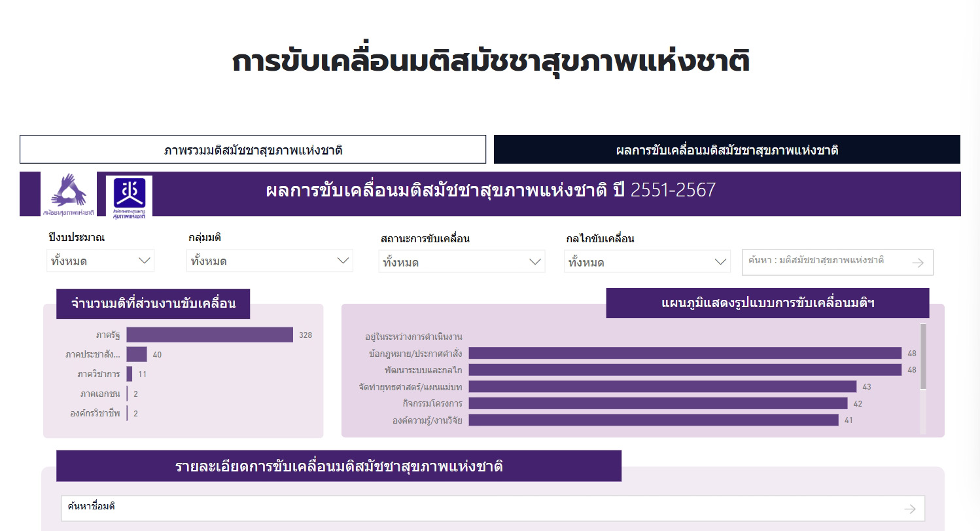The width and height of the screenshot is (980, 531).
Task: Select the พัฒนาระบบและกลไก bar
Action: 685,370
